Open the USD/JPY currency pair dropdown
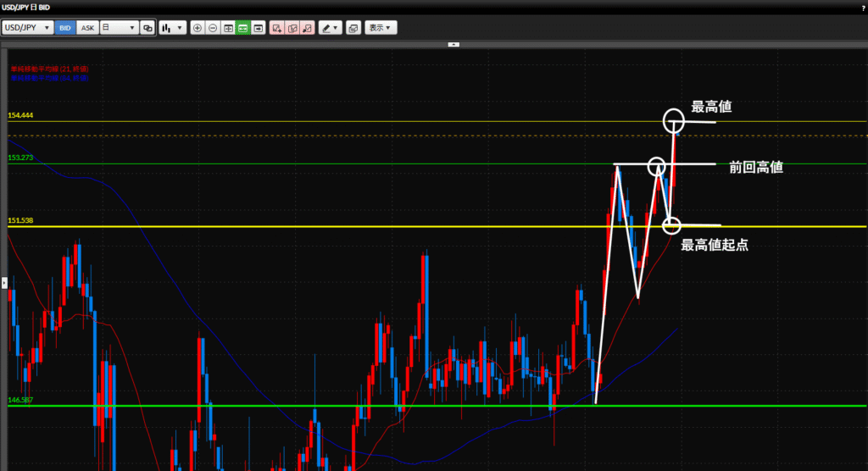The height and width of the screenshot is (471, 868). coord(28,28)
